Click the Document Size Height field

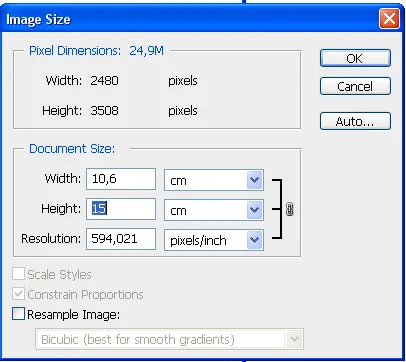(x=121, y=209)
